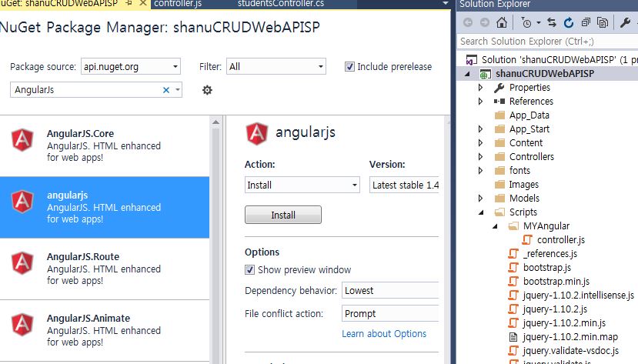638x364 pixels.
Task: Click Sync with Active Document icon
Action: (x=552, y=22)
